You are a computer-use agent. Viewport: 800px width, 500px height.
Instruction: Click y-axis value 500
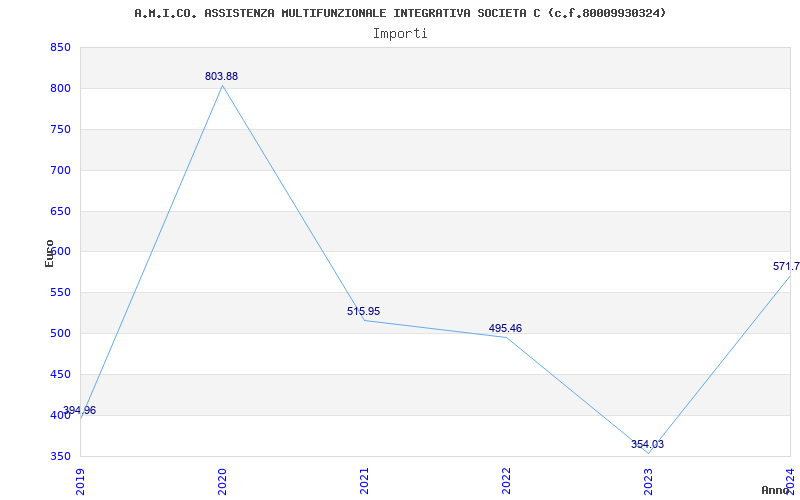[x=60, y=334]
